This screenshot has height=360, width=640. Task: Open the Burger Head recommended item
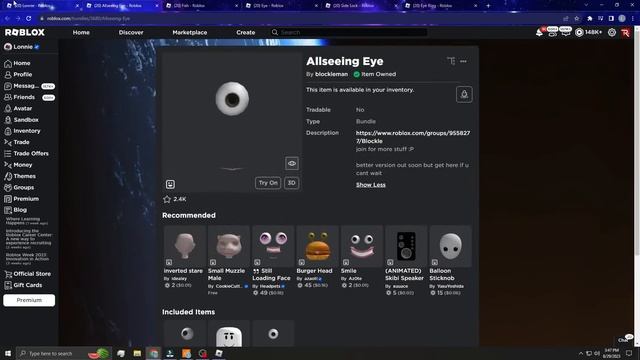(318, 257)
